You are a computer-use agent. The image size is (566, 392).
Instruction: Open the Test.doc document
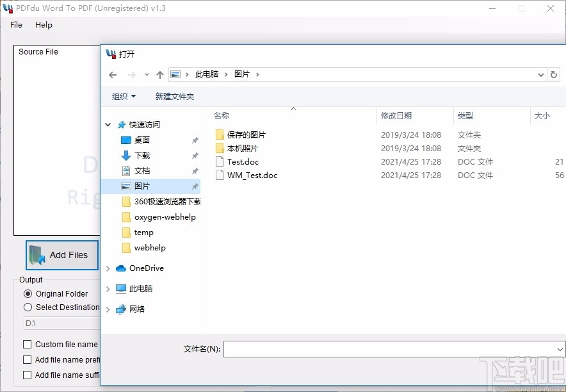click(243, 161)
